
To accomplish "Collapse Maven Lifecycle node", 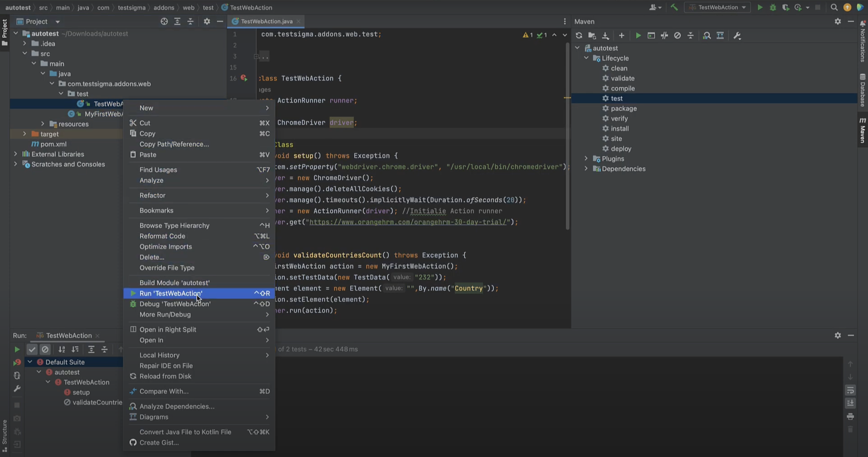I will [x=586, y=58].
